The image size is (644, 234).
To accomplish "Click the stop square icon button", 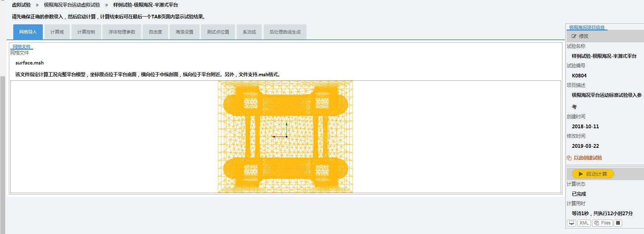I will pyautogui.click(x=618, y=223).
